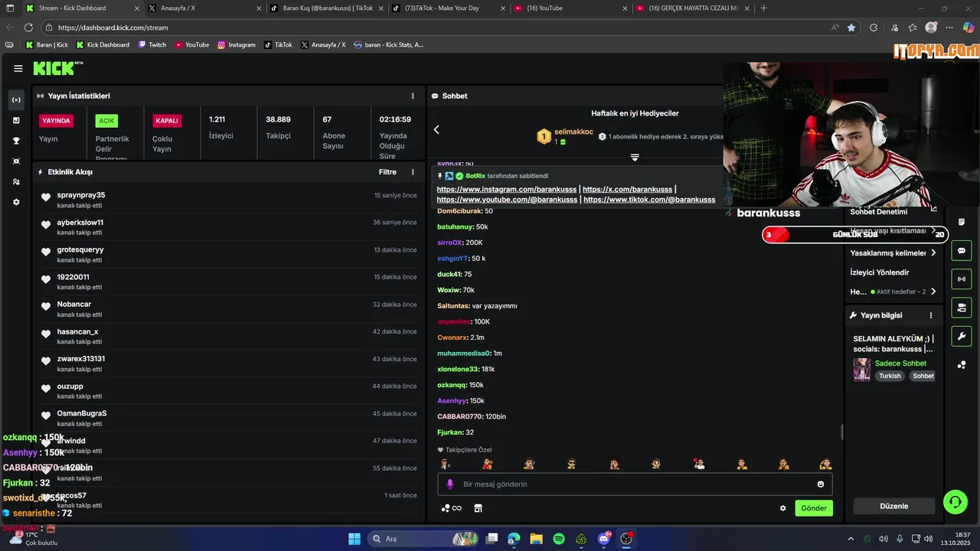Open the chat shop store icon
This screenshot has height=551, width=980.
click(x=479, y=508)
